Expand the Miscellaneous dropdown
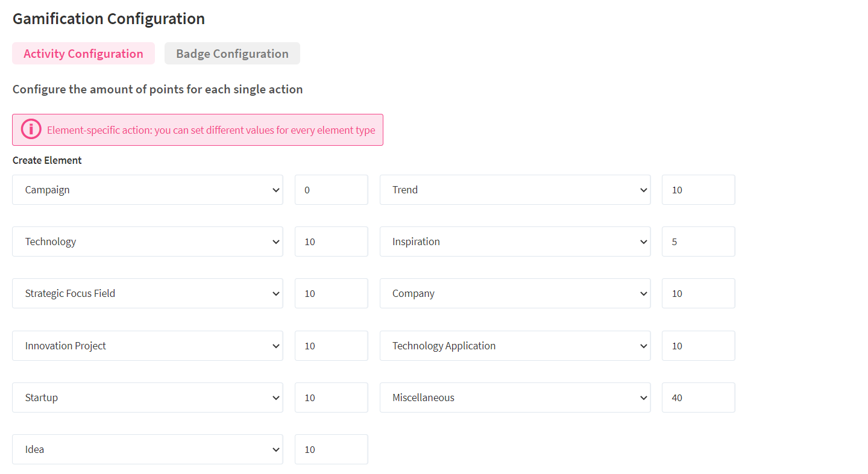Viewport: 868px width, 474px height. coord(515,398)
